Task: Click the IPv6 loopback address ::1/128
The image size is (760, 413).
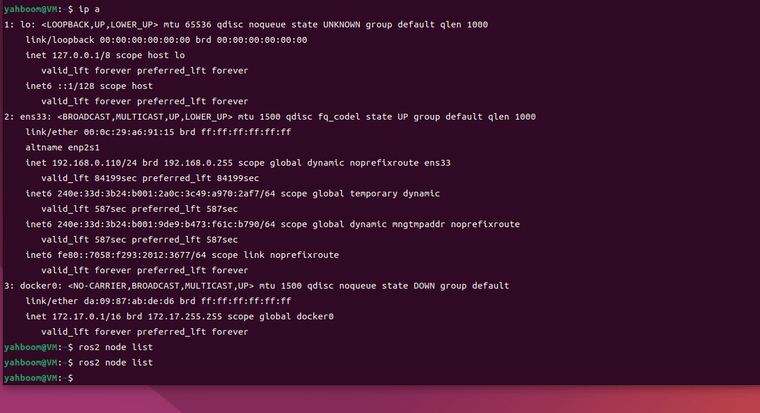Action: (x=76, y=86)
